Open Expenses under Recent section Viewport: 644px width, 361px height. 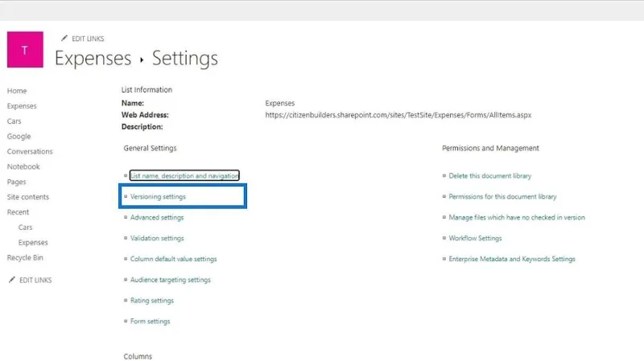tap(33, 243)
